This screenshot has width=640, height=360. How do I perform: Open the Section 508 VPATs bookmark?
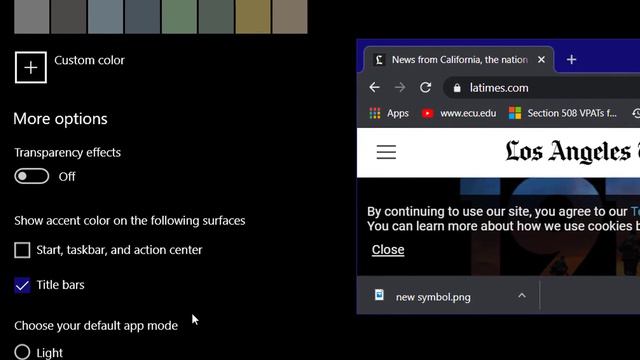click(563, 113)
